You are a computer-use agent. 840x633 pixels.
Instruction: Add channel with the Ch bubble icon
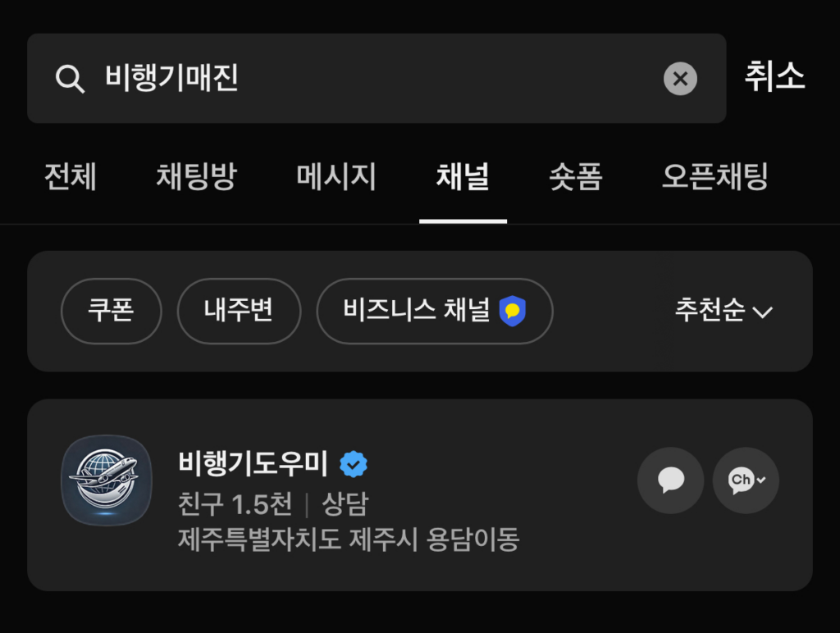pos(746,480)
